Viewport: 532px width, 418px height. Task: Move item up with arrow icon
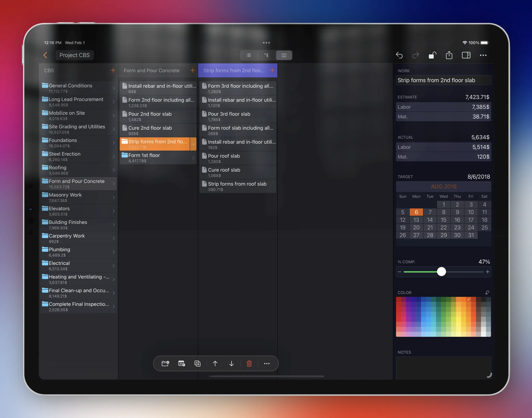click(215, 363)
